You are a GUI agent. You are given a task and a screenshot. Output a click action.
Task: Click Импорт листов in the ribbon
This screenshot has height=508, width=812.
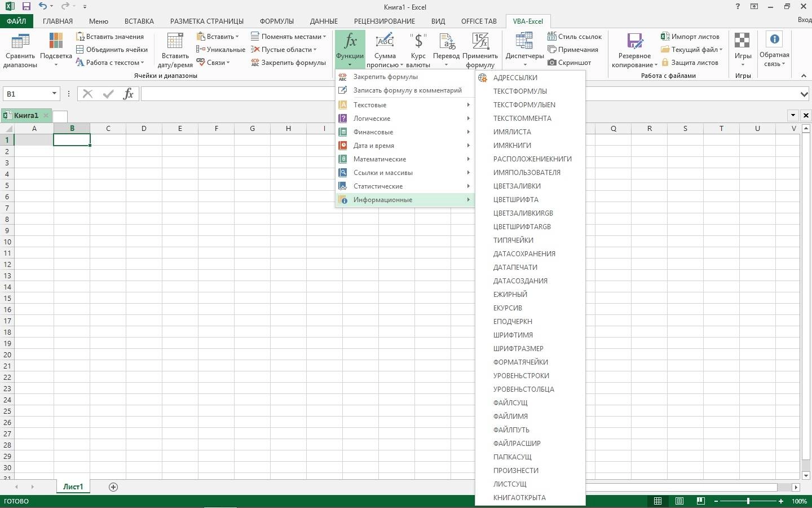pos(690,37)
